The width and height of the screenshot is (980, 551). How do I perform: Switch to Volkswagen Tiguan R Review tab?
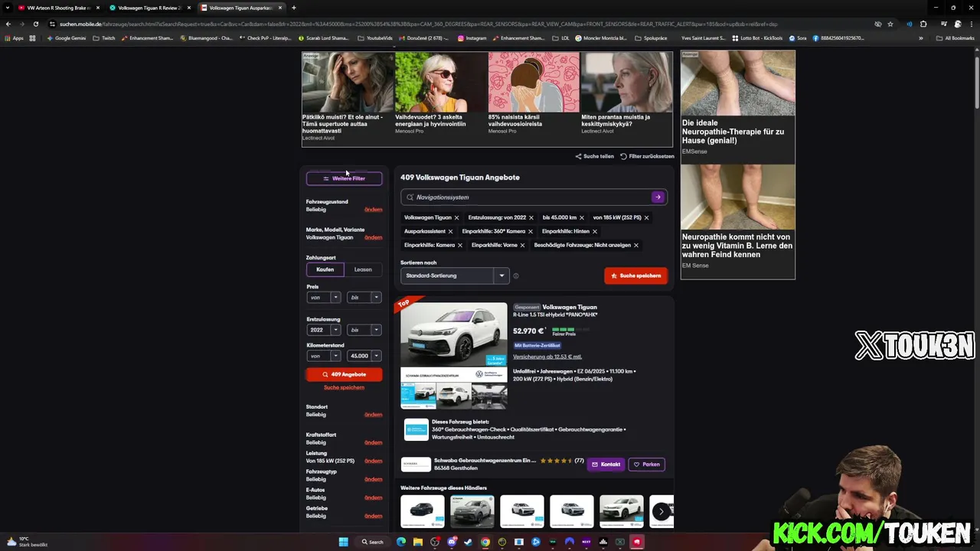click(149, 8)
